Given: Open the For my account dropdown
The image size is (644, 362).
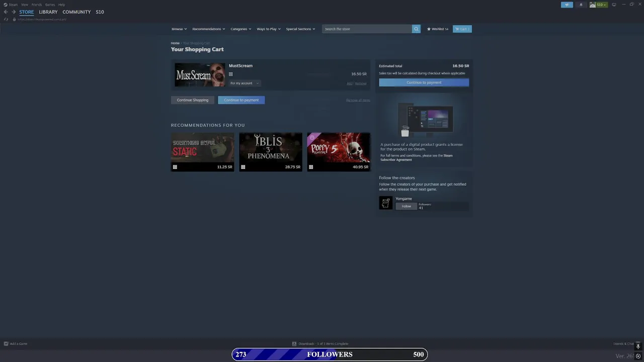Looking at the screenshot, I should [245, 83].
